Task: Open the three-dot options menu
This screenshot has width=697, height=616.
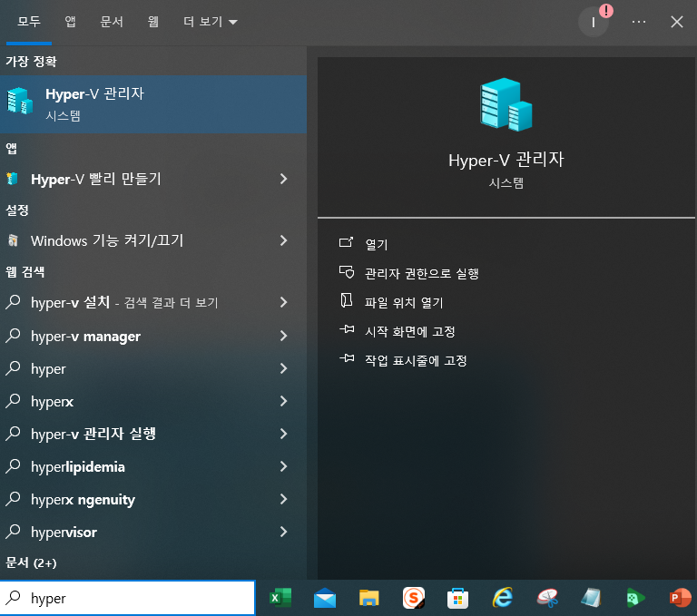Action: tap(639, 22)
